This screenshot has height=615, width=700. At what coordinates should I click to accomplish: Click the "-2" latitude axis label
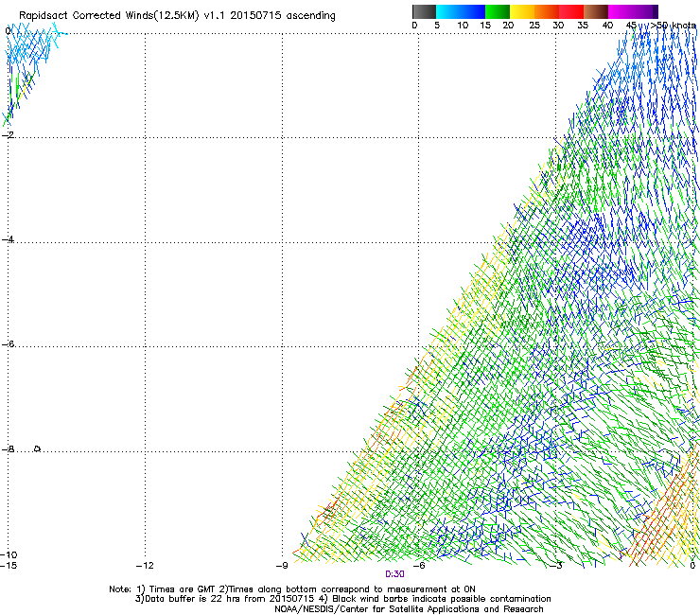tap(8, 134)
